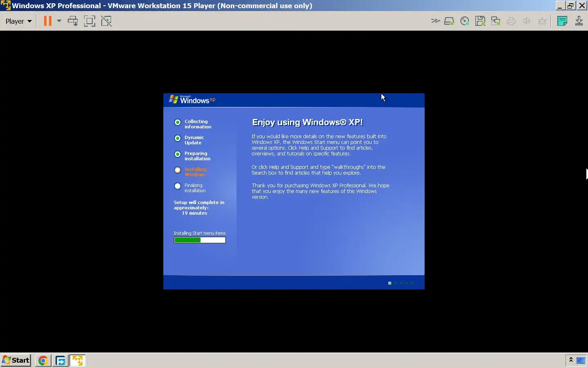Open the teal message log note icon
Image resolution: width=588 pixels, height=368 pixels.
[x=562, y=21]
